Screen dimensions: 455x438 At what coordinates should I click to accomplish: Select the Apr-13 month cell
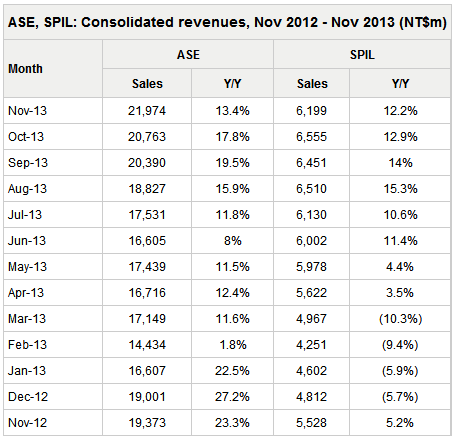pyautogui.click(x=26, y=292)
